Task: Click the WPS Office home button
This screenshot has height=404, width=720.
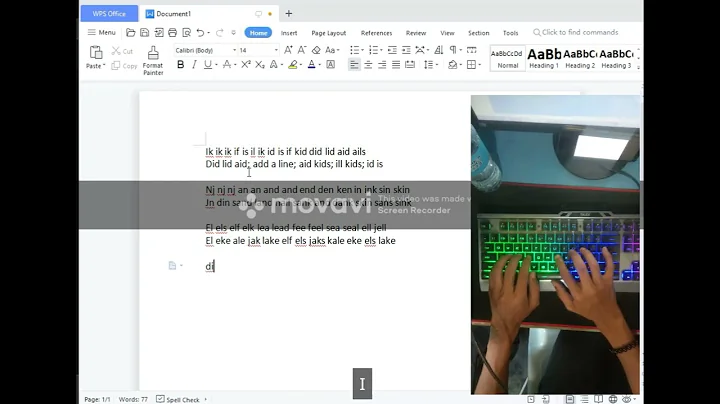Action: 109,14
